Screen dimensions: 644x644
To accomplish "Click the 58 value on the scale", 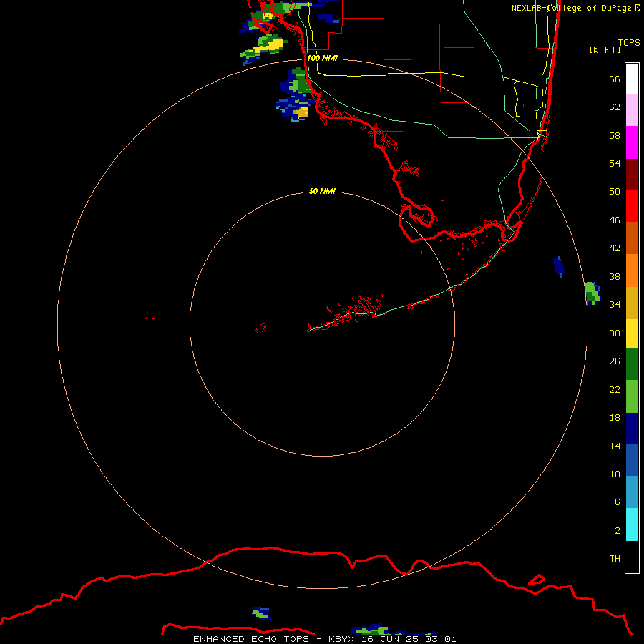I will click(x=615, y=135).
